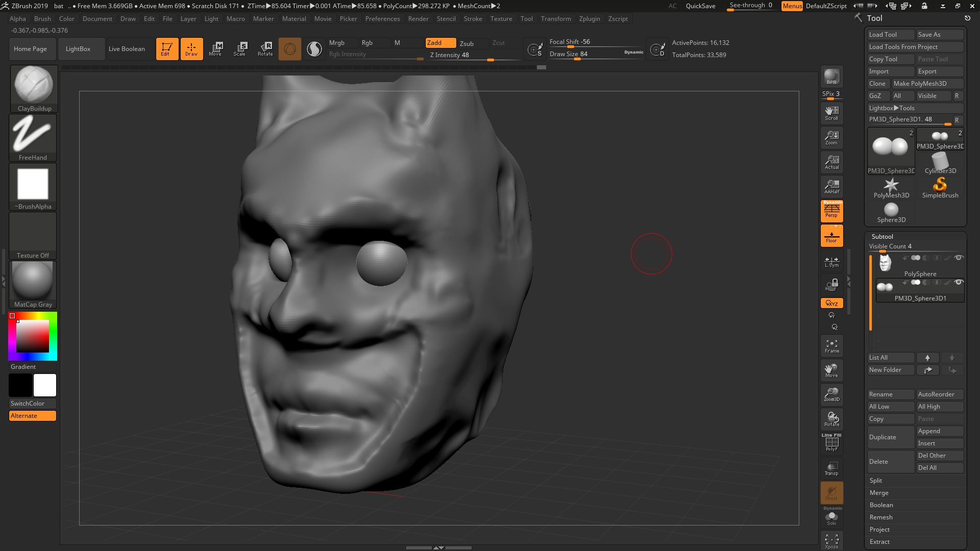
Task: Click the Scroll canvas icon
Action: pyautogui.click(x=831, y=113)
